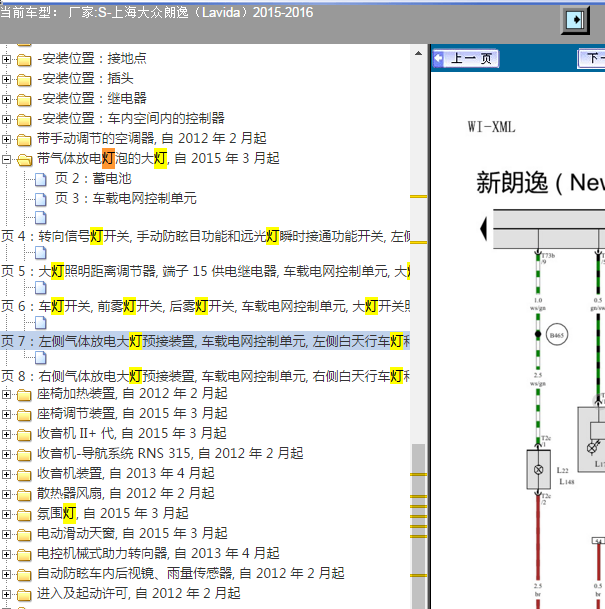Open 页 4：转向信号灯开关 page
Image resolution: width=605 pixels, height=609 pixels.
tap(205, 236)
